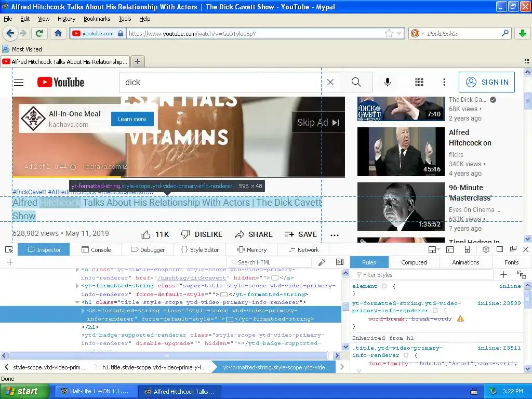
Task: Click the SIGN IN button
Action: [x=486, y=82]
